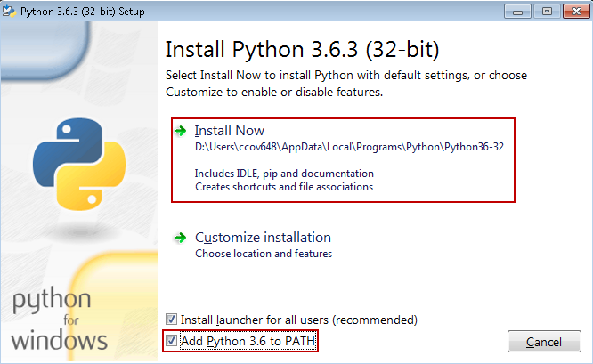The image size is (593, 364).
Task: Click the "Add Python 3.6 to PATH" label text
Action: tap(248, 341)
